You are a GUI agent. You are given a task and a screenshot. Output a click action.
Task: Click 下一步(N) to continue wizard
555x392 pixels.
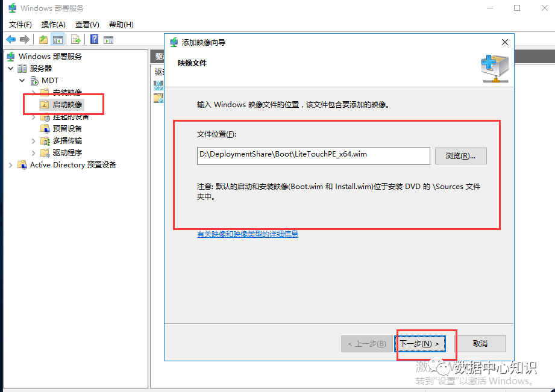(x=420, y=344)
